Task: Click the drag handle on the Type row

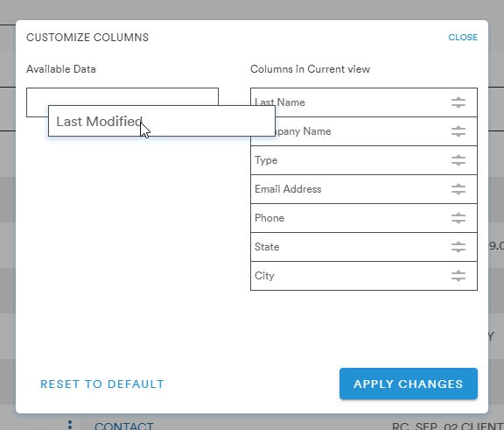Action: pyautogui.click(x=458, y=160)
